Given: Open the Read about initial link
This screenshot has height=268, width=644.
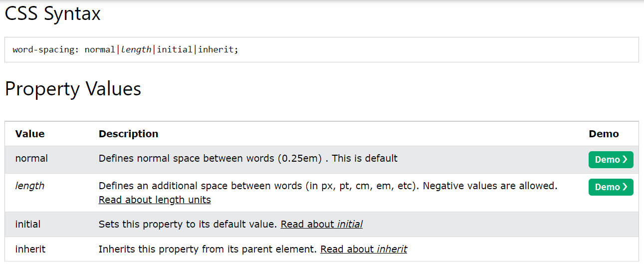Looking at the screenshot, I should pyautogui.click(x=322, y=224).
